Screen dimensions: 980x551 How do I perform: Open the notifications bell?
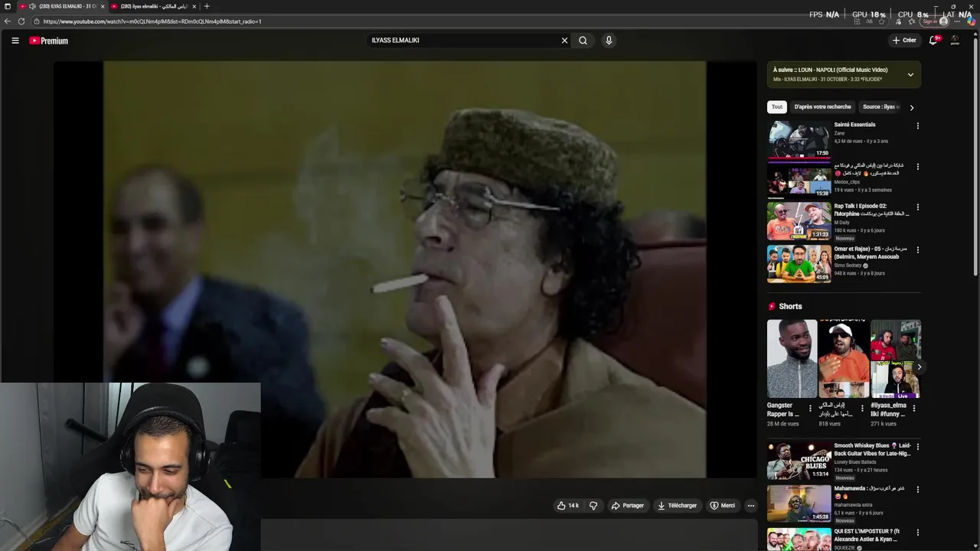click(933, 41)
